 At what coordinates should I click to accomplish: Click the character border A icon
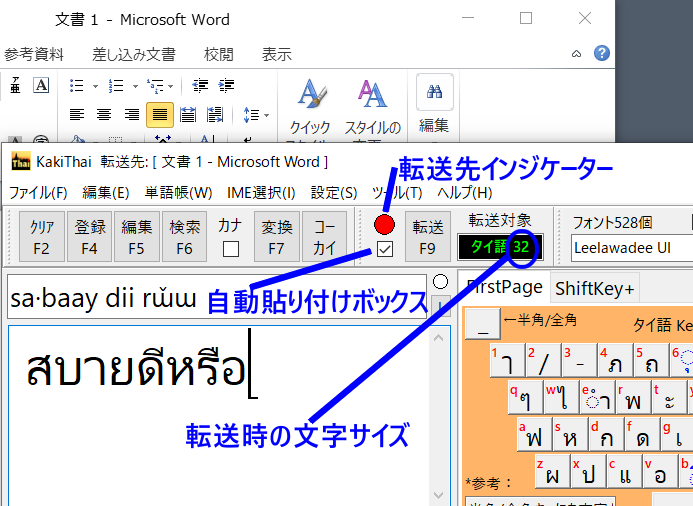click(41, 85)
